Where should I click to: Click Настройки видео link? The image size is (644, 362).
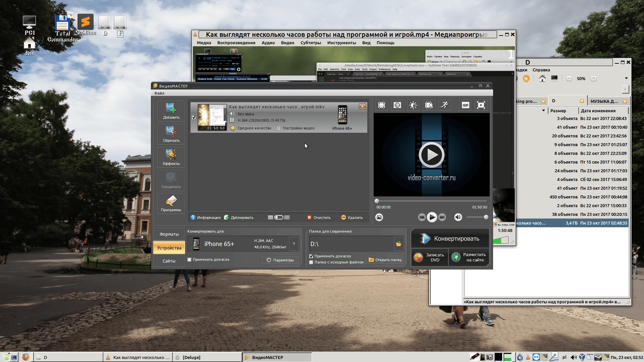[296, 128]
